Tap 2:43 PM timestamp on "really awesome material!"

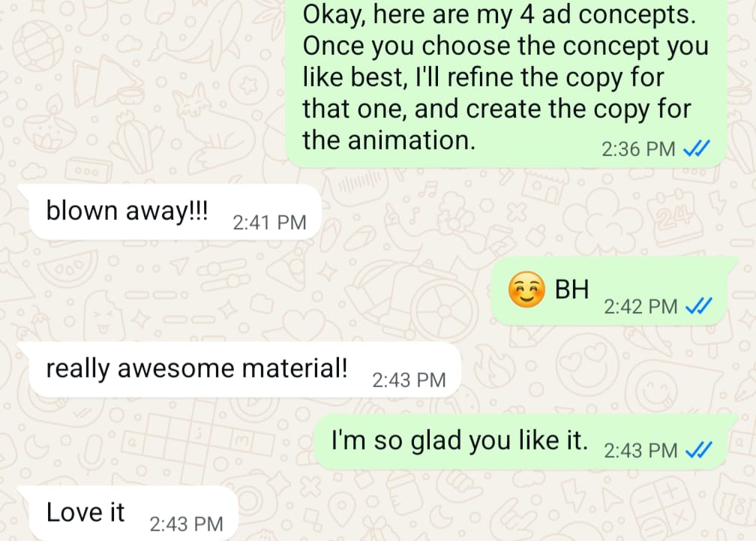[x=409, y=380]
